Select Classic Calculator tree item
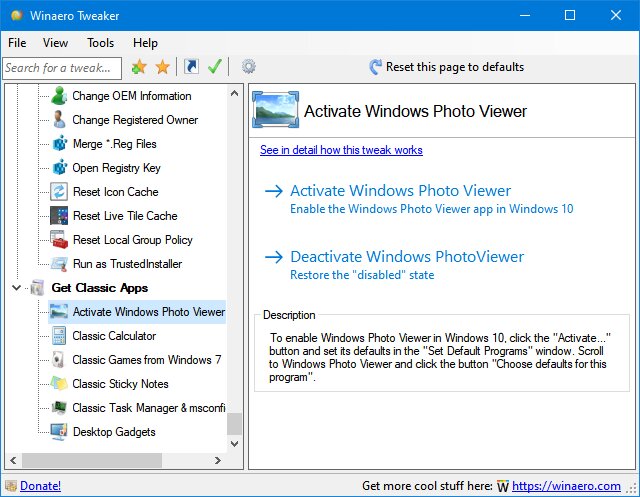 (x=114, y=336)
